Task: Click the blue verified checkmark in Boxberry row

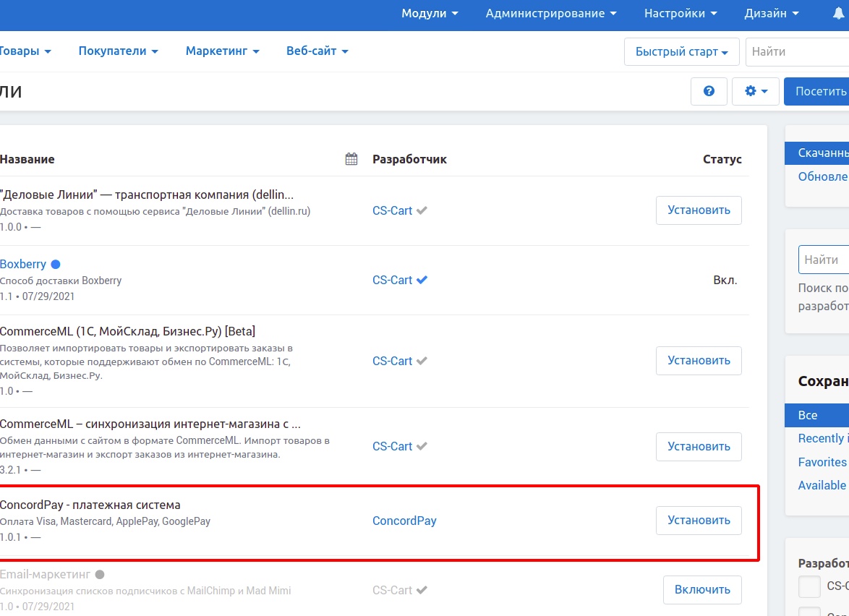Action: 422,280
